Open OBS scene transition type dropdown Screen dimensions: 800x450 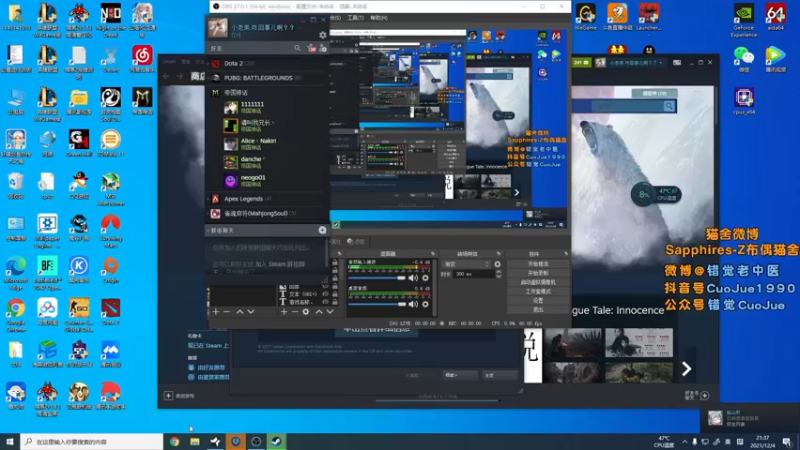click(467, 264)
